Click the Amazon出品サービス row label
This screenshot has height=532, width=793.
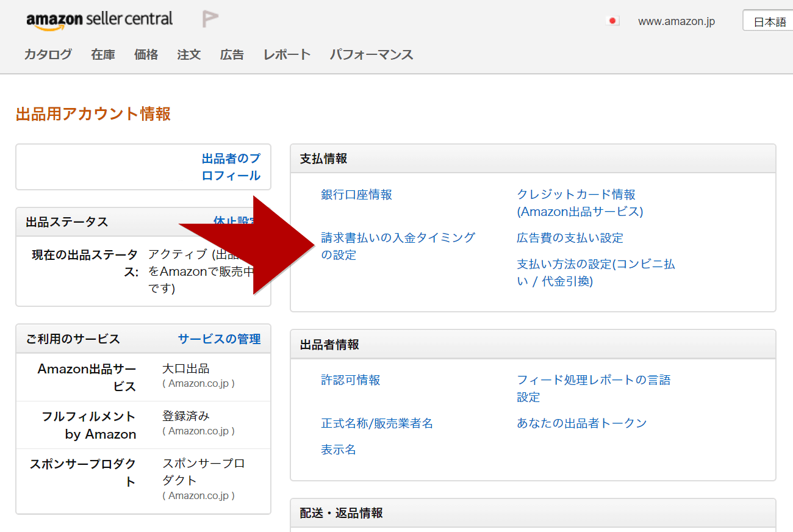coord(87,378)
